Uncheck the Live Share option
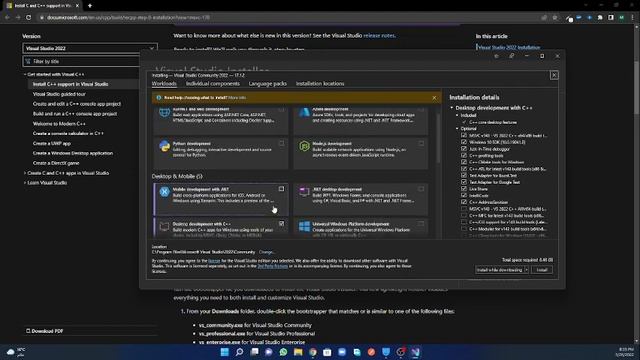 pyautogui.click(x=464, y=189)
